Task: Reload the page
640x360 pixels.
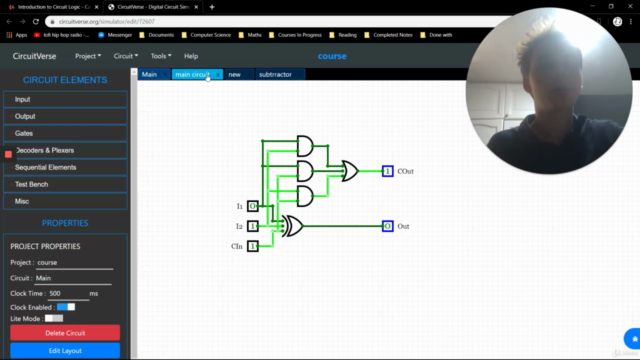Action: pyautogui.click(x=36, y=21)
